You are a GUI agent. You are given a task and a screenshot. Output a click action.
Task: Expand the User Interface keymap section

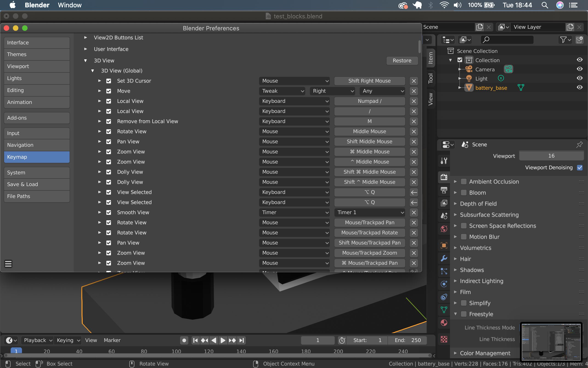coord(85,49)
